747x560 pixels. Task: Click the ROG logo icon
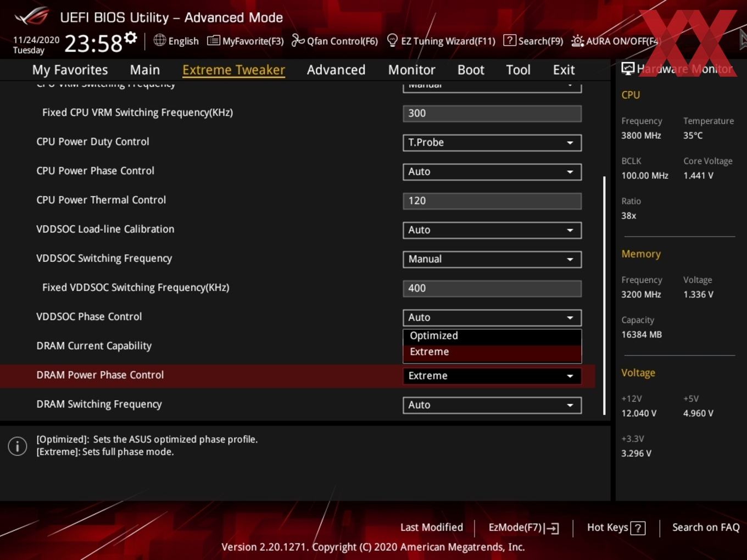pyautogui.click(x=32, y=16)
